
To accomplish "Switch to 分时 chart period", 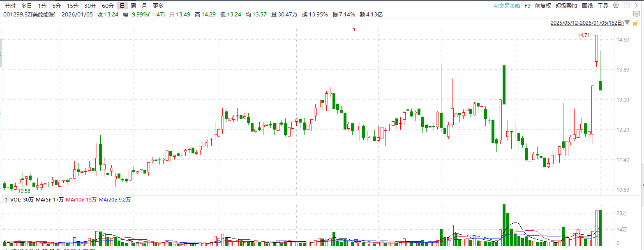I will 10,6.
